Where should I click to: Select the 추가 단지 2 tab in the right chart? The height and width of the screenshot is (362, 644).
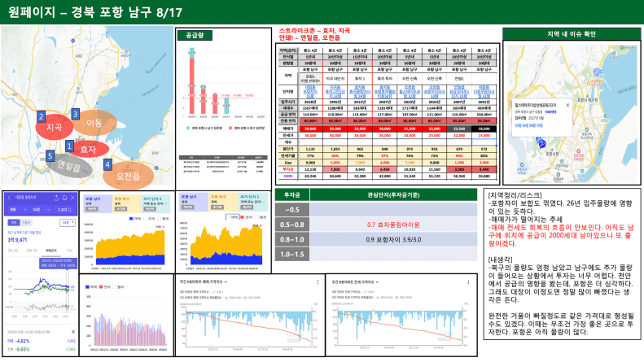point(253,201)
